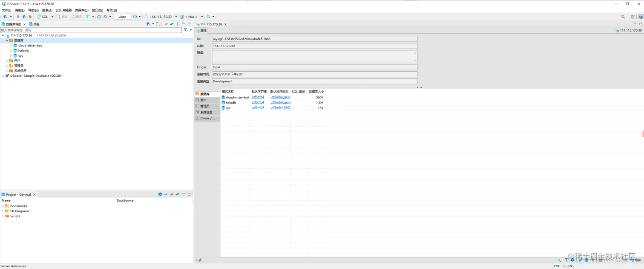The width and height of the screenshot is (644, 269).
Task: Toggle link with editor in database navigator
Action: [x=172, y=24]
